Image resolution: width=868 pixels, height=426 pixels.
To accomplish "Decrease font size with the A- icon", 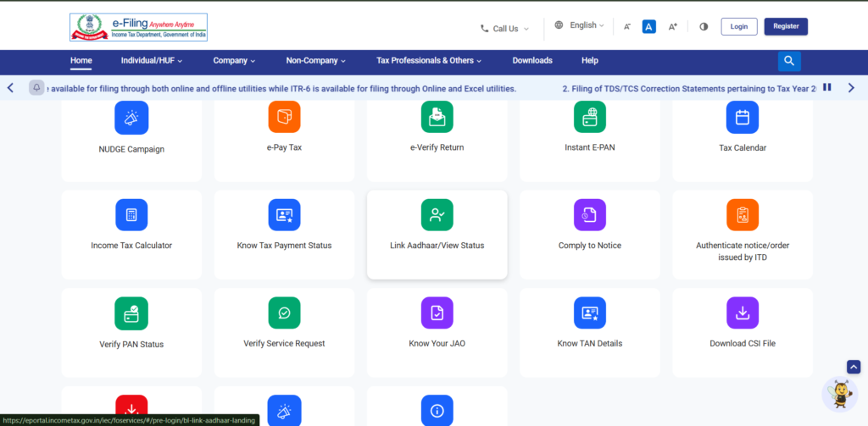I will point(627,26).
